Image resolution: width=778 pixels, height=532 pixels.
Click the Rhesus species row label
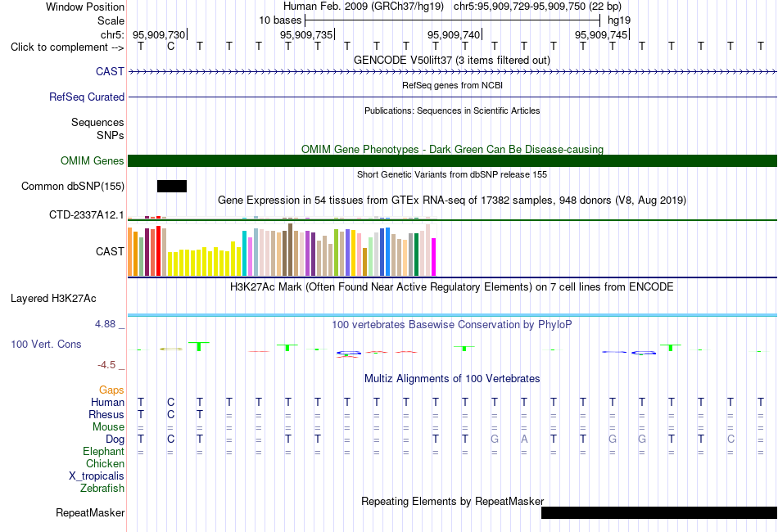click(x=106, y=414)
